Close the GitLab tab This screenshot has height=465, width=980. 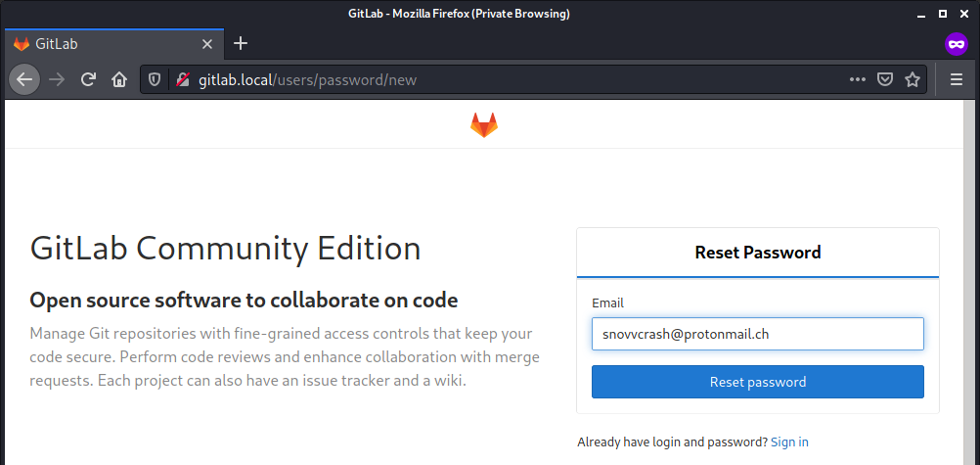207,44
